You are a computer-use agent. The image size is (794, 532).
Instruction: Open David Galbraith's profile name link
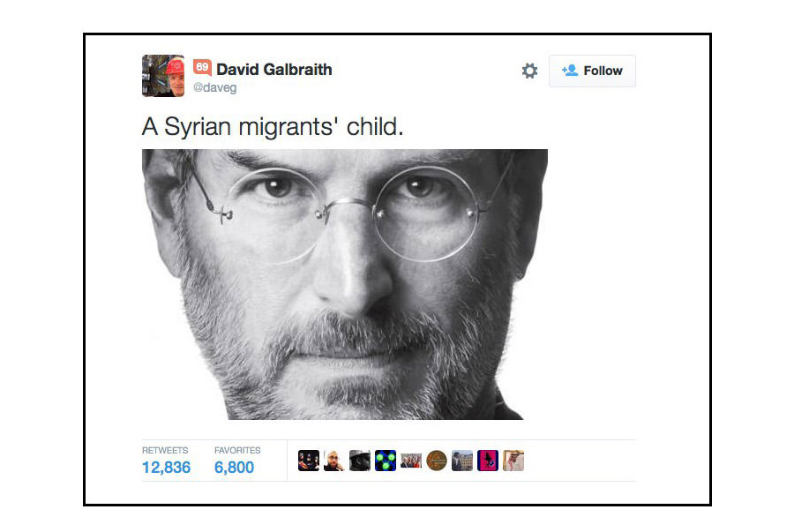(274, 70)
